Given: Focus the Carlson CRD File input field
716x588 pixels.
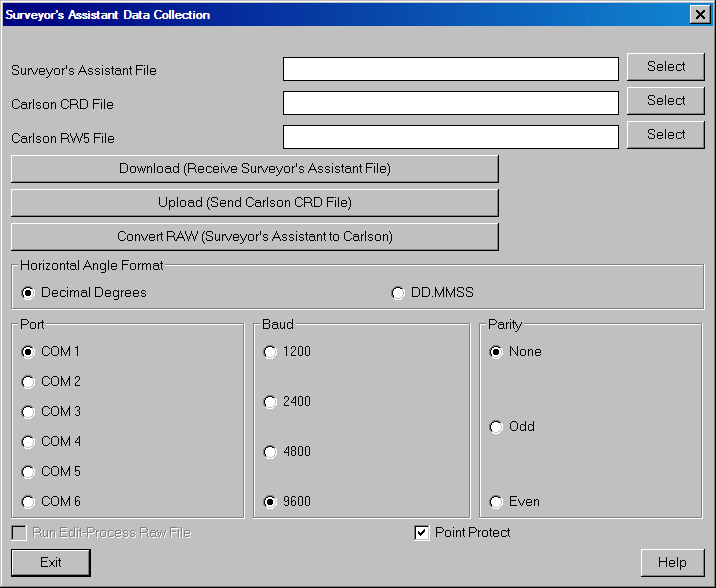Looking at the screenshot, I should coord(451,103).
